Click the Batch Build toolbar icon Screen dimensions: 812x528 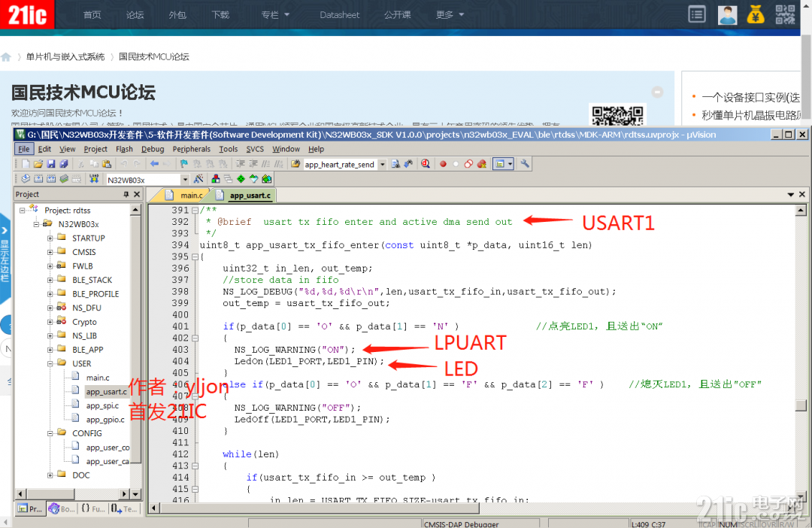(x=64, y=179)
